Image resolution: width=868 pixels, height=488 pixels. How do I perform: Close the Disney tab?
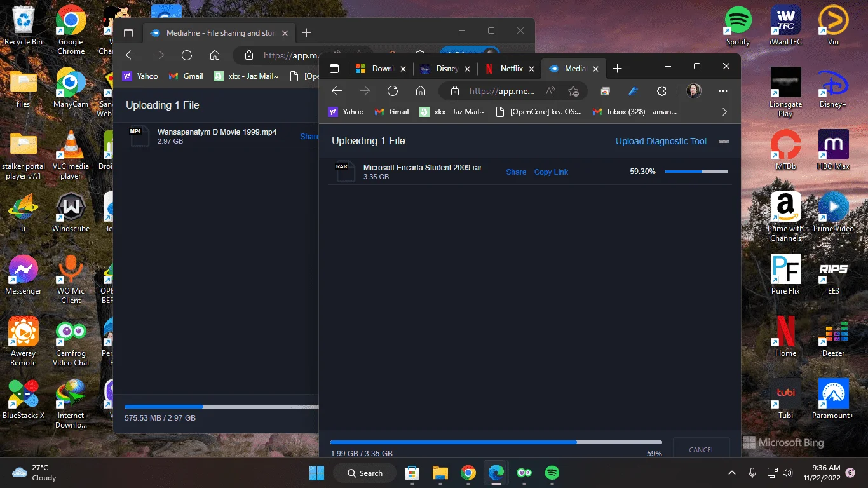coord(468,69)
